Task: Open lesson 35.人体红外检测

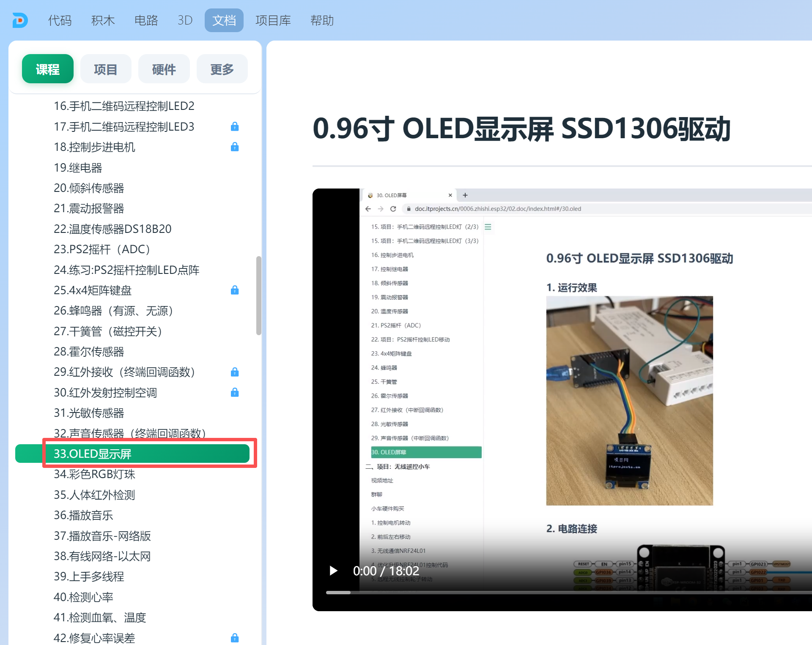Action: (x=94, y=495)
